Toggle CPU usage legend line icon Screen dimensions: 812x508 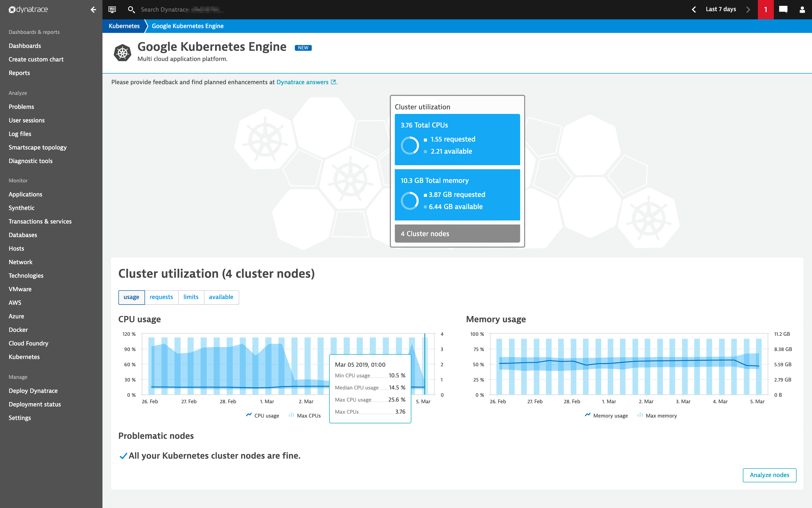[x=249, y=415]
